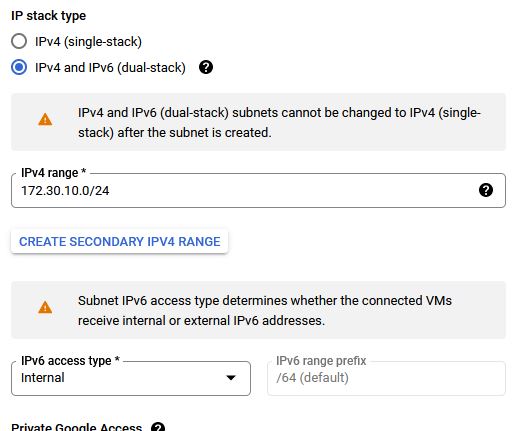
Task: Click the 'IPv4 range' field label
Action: pyautogui.click(x=54, y=173)
